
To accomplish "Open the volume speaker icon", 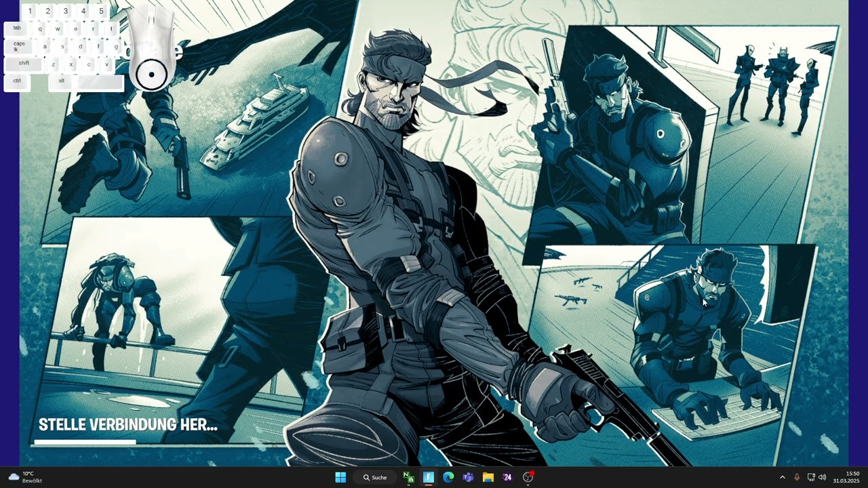I will click(x=823, y=477).
